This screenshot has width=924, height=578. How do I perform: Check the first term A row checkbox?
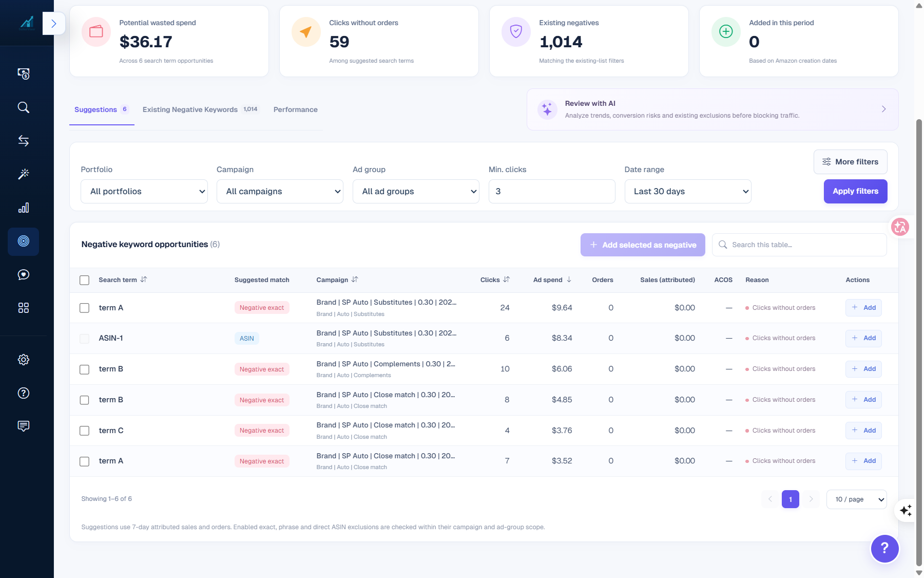click(85, 308)
